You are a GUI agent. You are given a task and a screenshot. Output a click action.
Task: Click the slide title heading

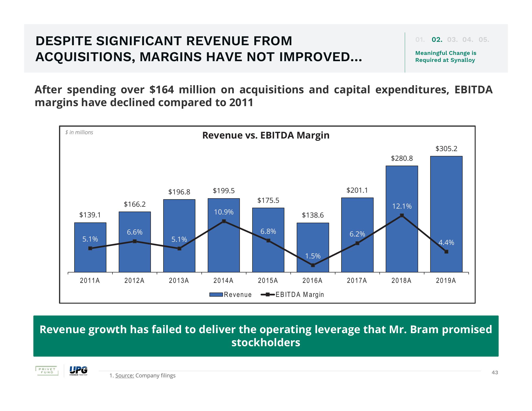pyautogui.click(x=199, y=49)
